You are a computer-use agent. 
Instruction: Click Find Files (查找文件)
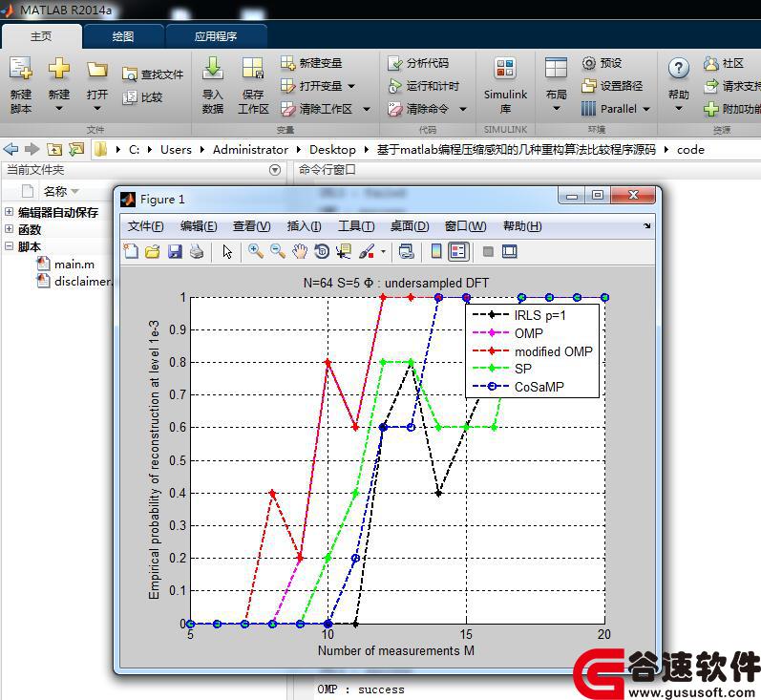pyautogui.click(x=153, y=74)
